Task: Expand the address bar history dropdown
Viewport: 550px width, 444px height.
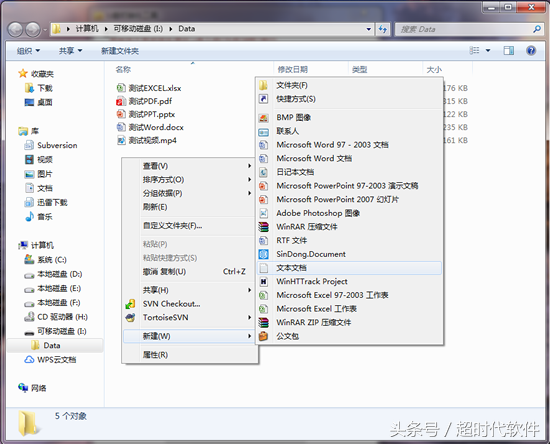Action: click(x=369, y=29)
